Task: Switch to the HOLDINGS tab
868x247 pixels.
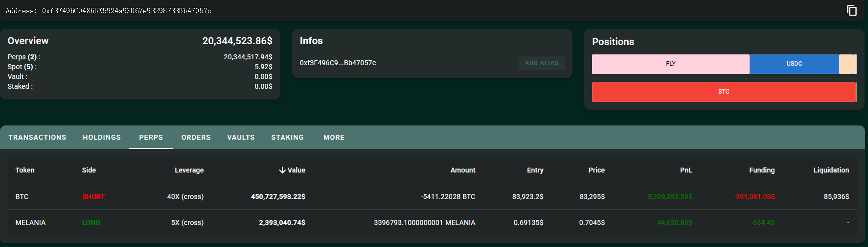Action: (x=102, y=137)
